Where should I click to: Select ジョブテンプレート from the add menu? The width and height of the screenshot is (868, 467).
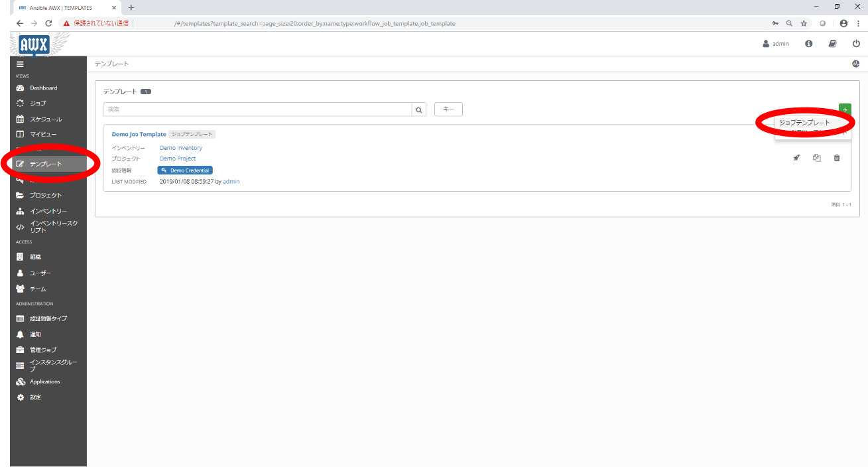[804, 123]
